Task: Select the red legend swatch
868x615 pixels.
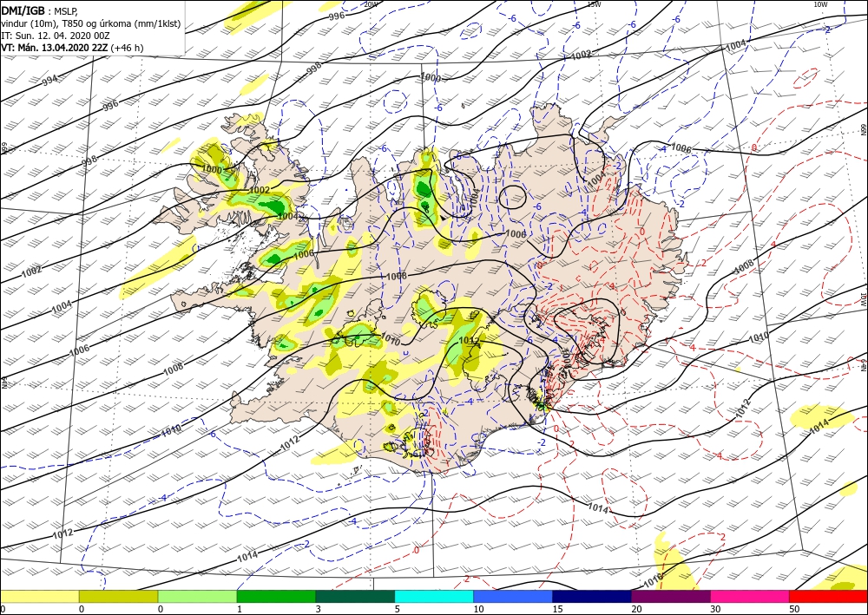Action: [829, 596]
